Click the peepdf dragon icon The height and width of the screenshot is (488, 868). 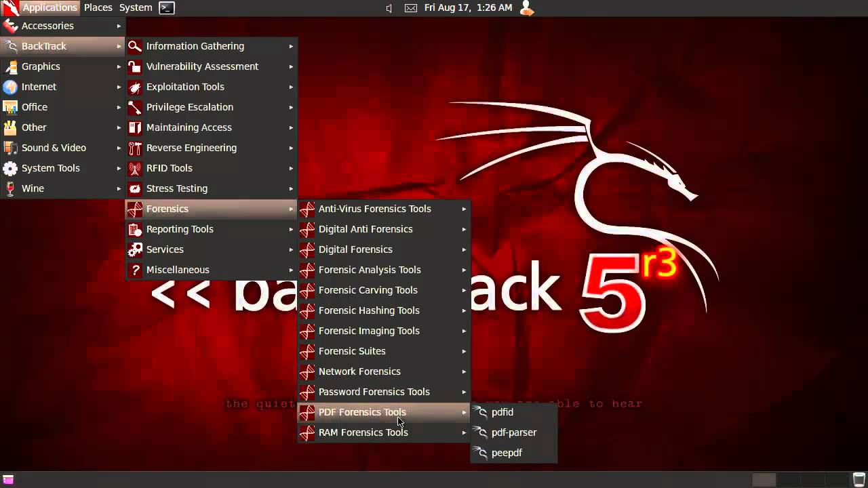(x=480, y=453)
